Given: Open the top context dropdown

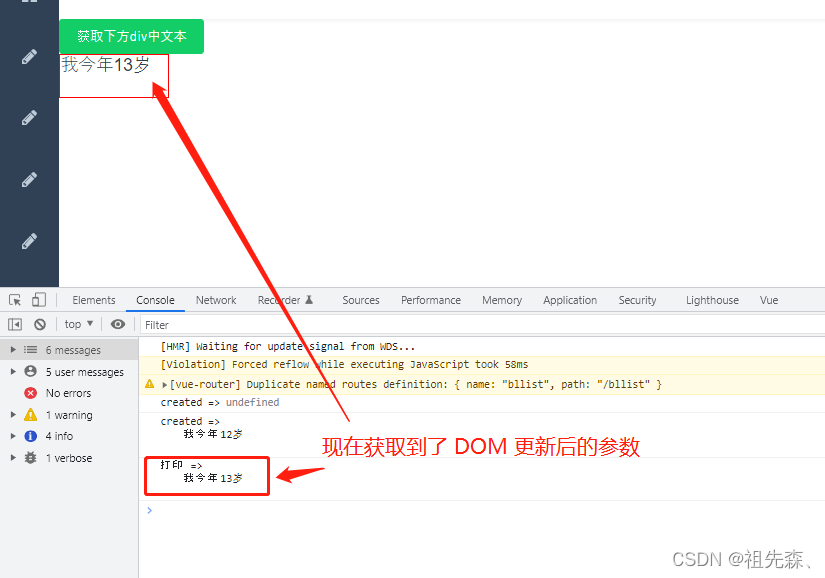Looking at the screenshot, I should 78,324.
